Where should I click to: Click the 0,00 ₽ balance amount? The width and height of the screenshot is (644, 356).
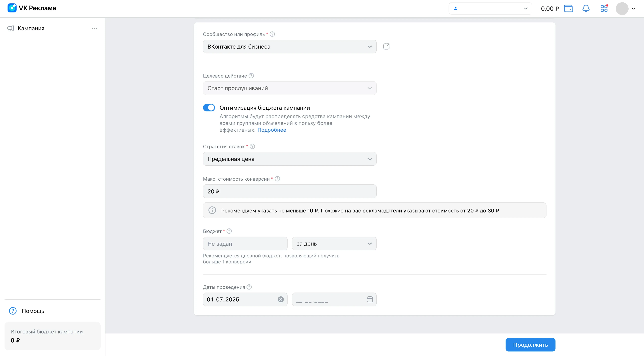click(549, 9)
